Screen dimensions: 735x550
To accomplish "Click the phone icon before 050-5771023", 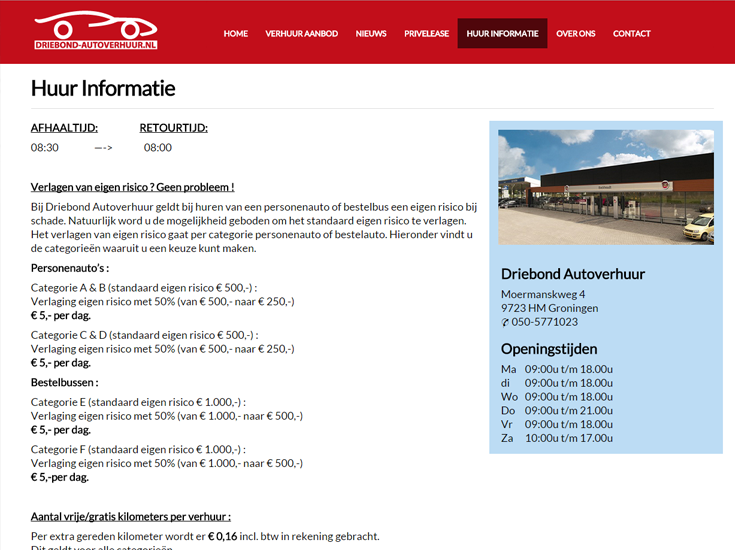I will point(505,323).
